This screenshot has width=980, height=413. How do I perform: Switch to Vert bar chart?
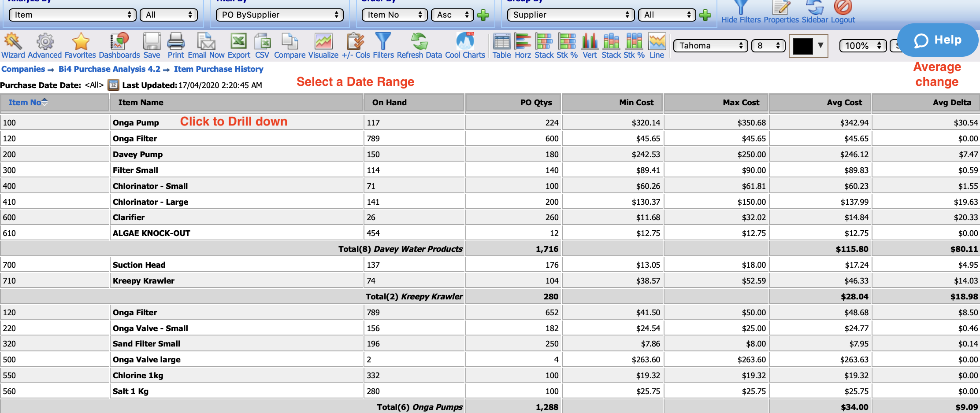(590, 46)
